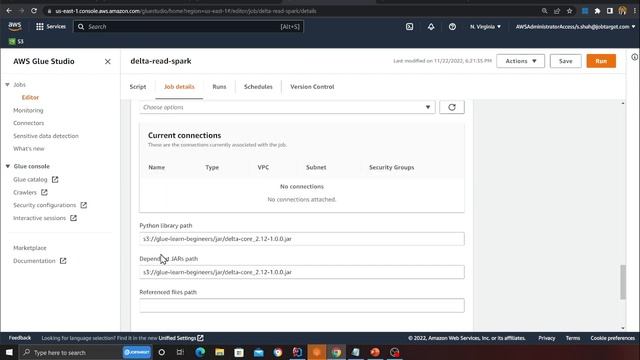This screenshot has height=360, width=640.
Task: Collapse the Glue console section
Action: [8, 166]
